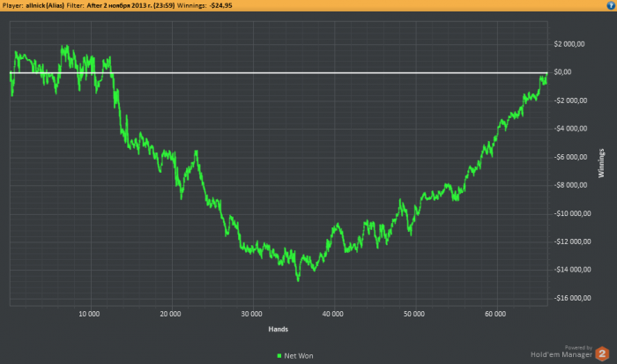Click the -$12 000,00 axis label

pos(573,241)
